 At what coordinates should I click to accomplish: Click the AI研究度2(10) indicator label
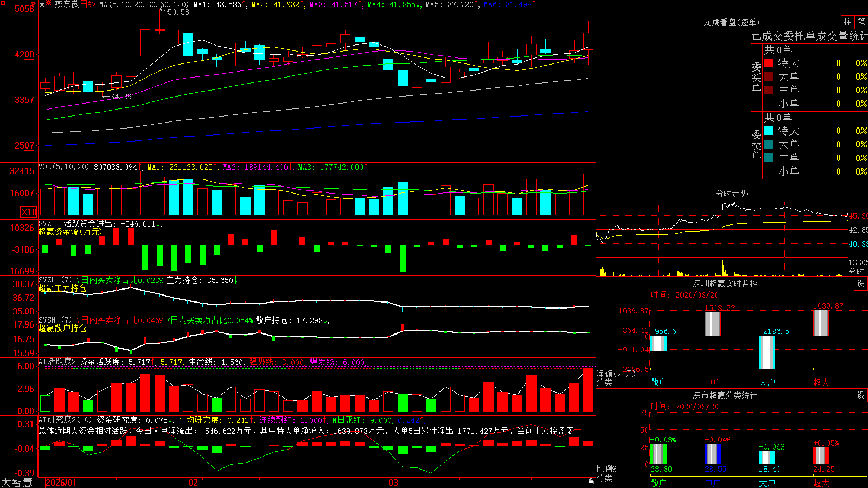(66, 420)
